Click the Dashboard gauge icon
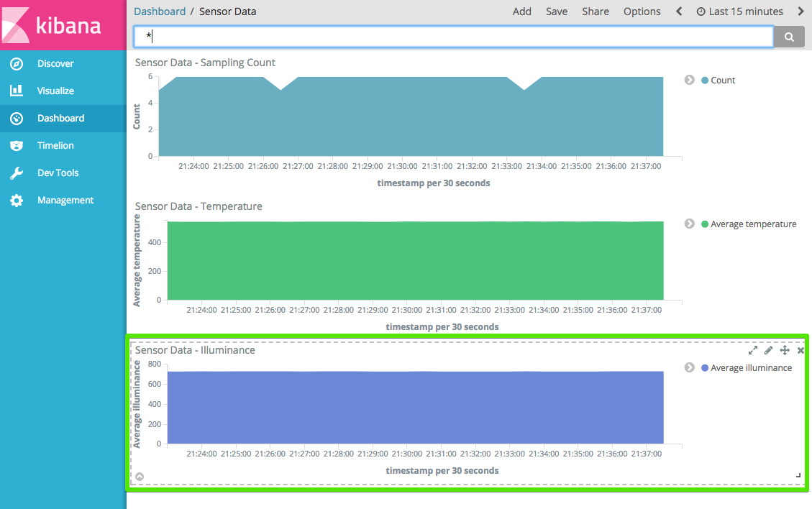 click(17, 119)
